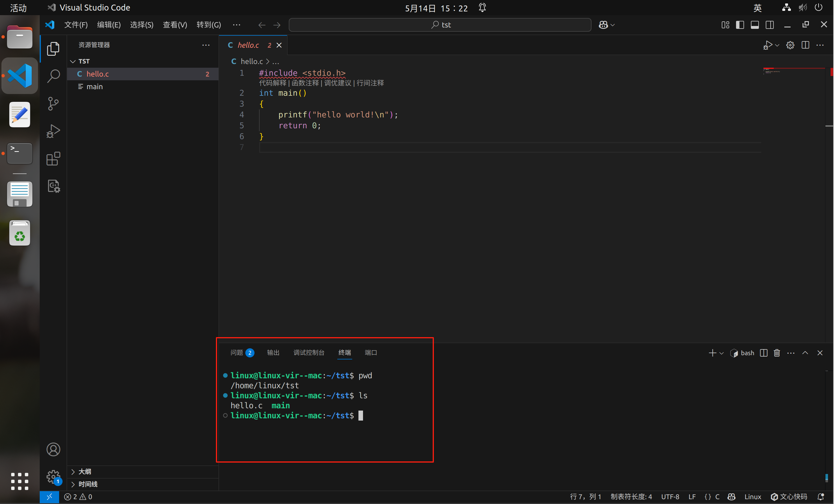
Task: Open the Run and Debug view
Action: (x=53, y=131)
